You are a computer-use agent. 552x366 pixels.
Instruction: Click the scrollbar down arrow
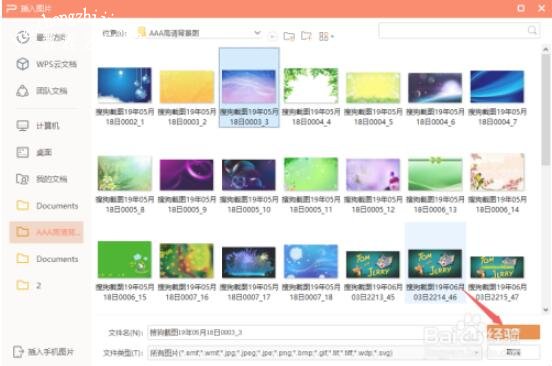[546, 310]
